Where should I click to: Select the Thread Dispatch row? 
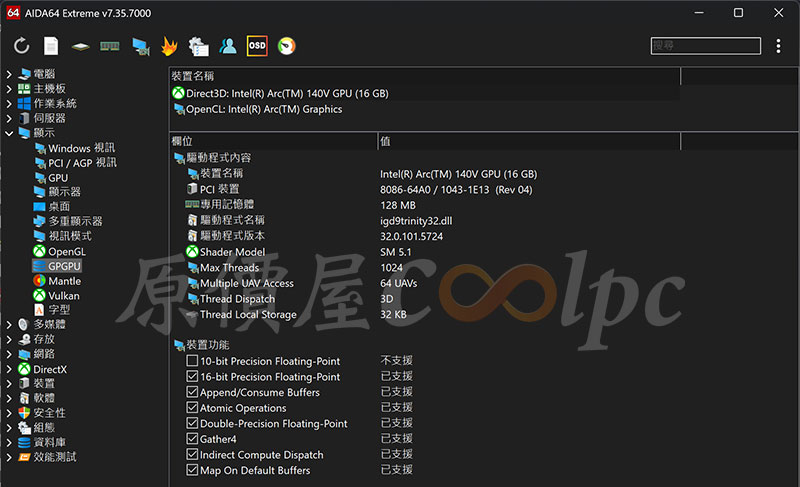pyautogui.click(x=424, y=299)
